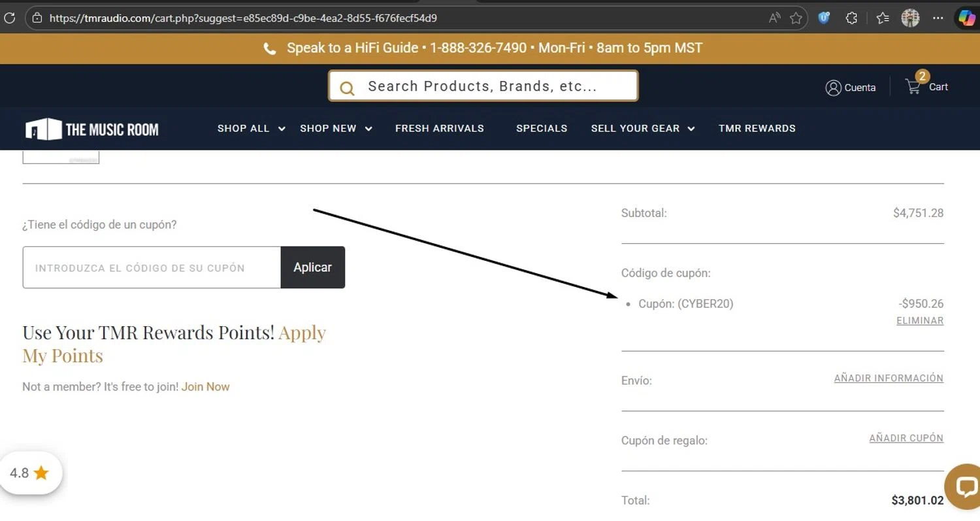Add this page to favorites with the star
The width and height of the screenshot is (980, 521).
(796, 18)
